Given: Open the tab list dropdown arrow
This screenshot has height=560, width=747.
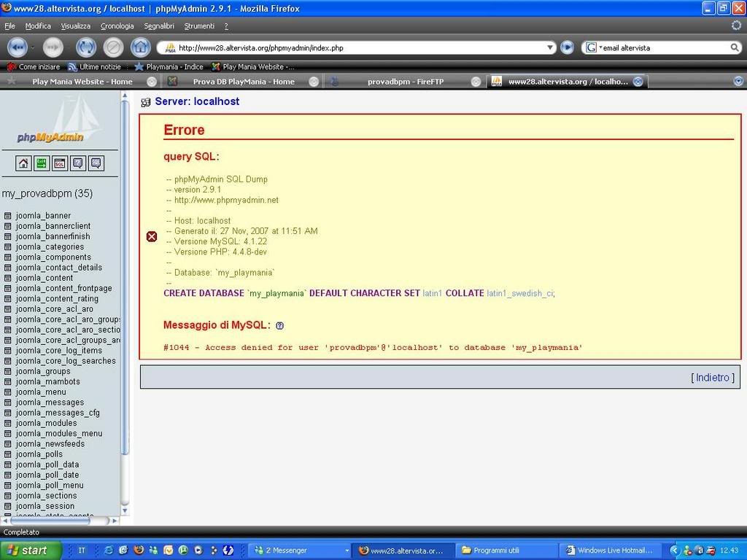Looking at the screenshot, I should click(x=738, y=81).
